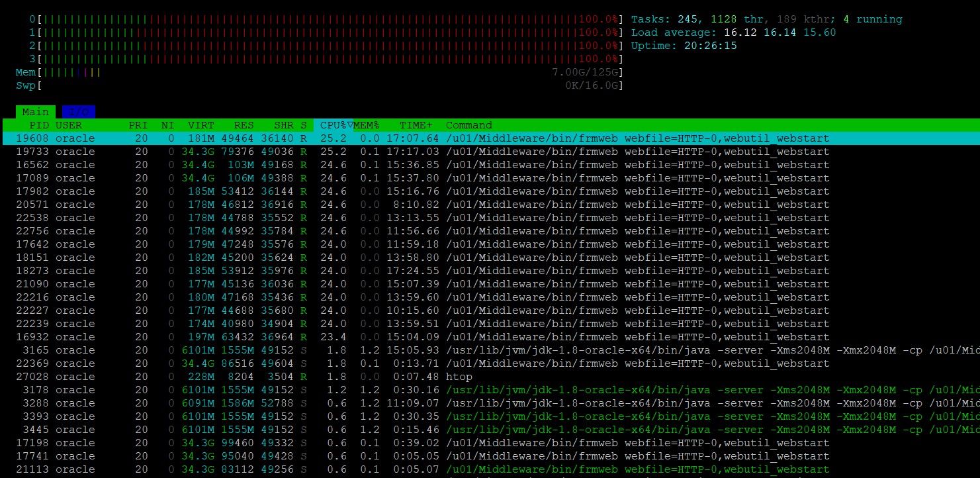Select process row PID 19608

pyautogui.click(x=490, y=138)
